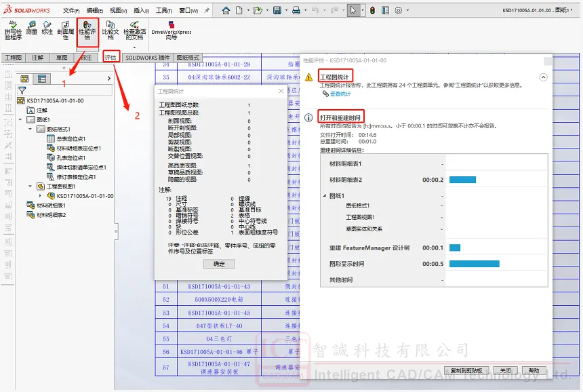
Task: Open the dropdown under 检查激活的文档
Action: point(135,47)
